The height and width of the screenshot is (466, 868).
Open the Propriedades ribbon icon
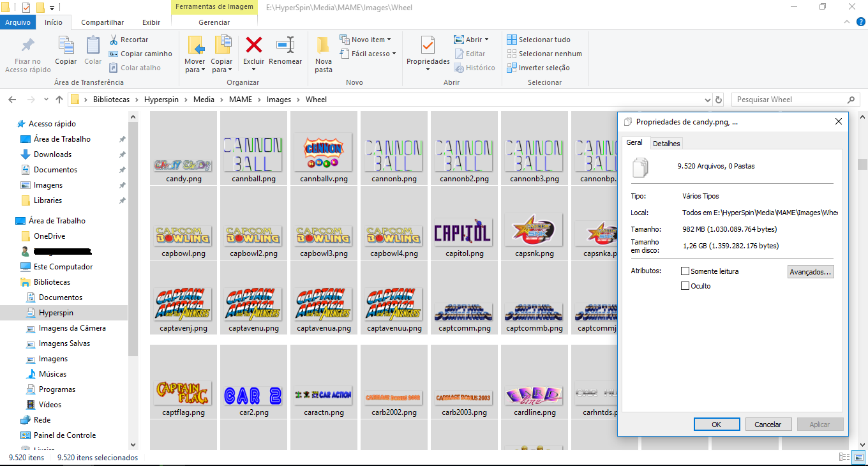[x=428, y=46]
